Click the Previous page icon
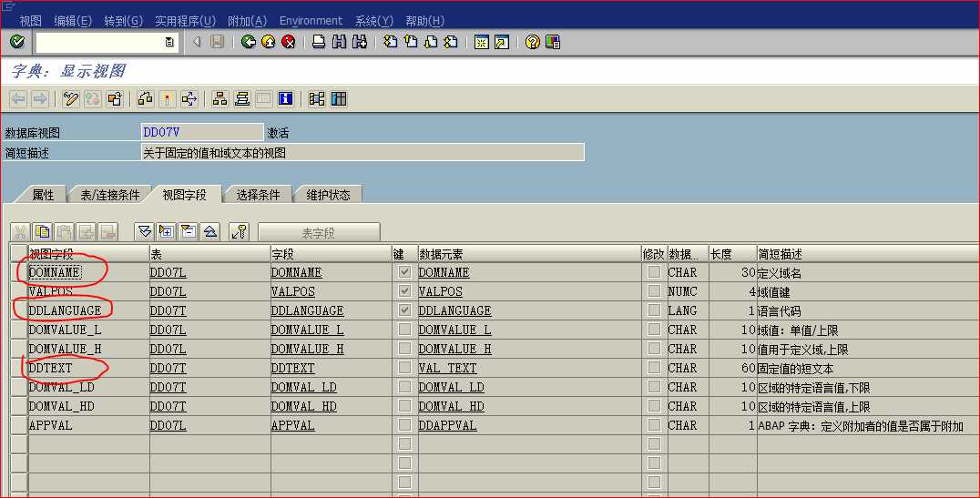Screen dimensions: 980x498 pos(411,42)
